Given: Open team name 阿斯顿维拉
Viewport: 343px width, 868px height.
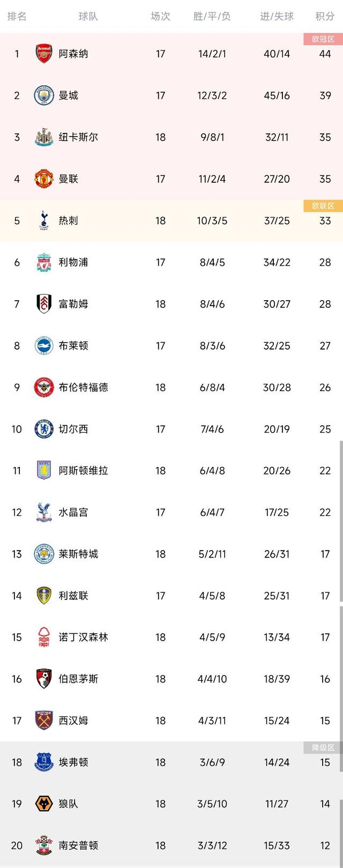Looking at the screenshot, I should [x=83, y=471].
